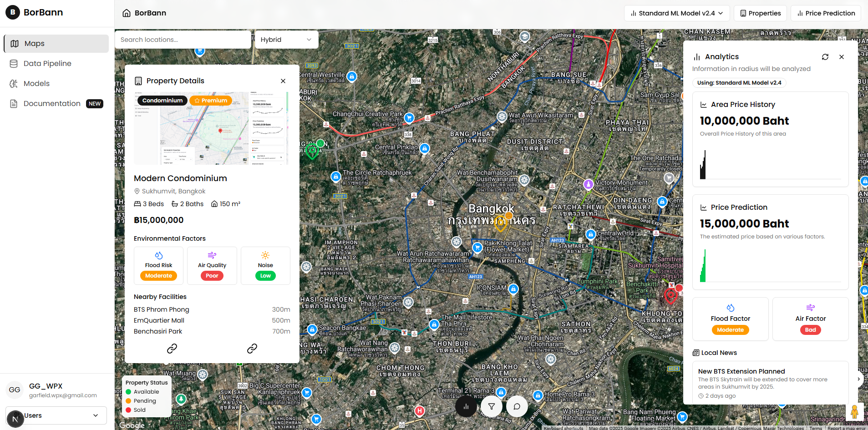The height and width of the screenshot is (430, 868).
Task: Close the Property Details card
Action: 283,81
